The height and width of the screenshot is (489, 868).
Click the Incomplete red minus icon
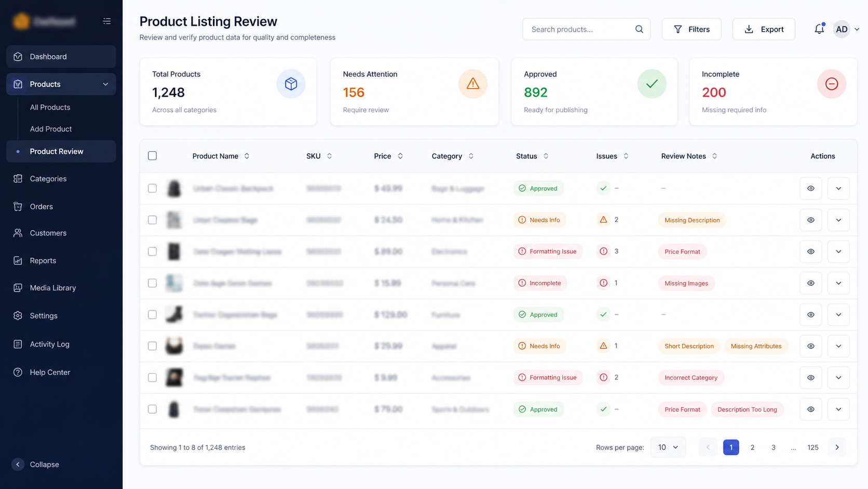(x=832, y=84)
